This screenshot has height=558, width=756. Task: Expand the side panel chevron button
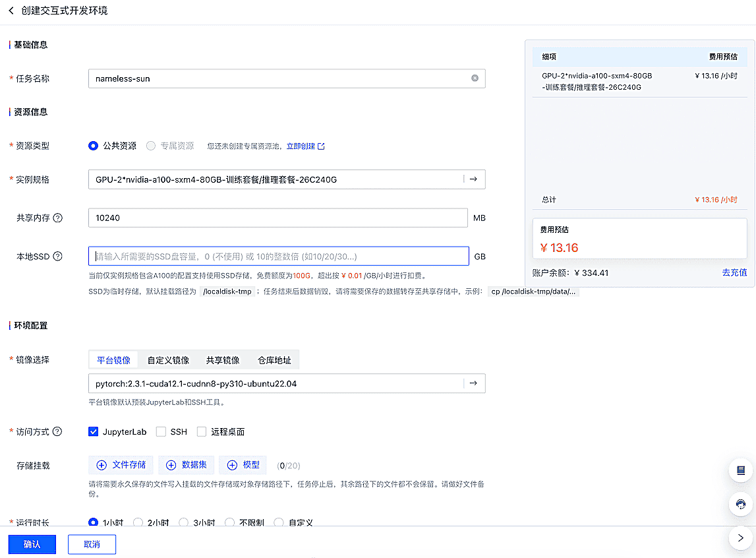click(x=741, y=538)
